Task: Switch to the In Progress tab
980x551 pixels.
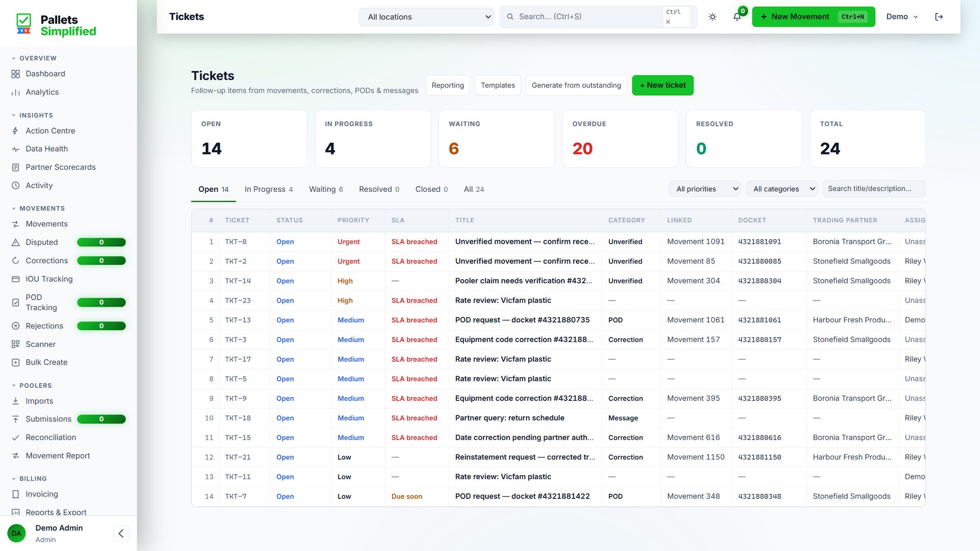Action: click(x=268, y=189)
